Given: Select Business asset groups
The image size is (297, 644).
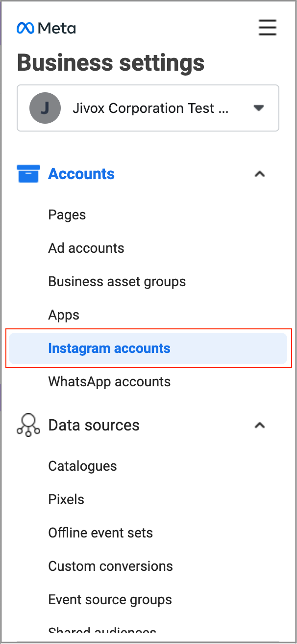Looking at the screenshot, I should click(117, 282).
